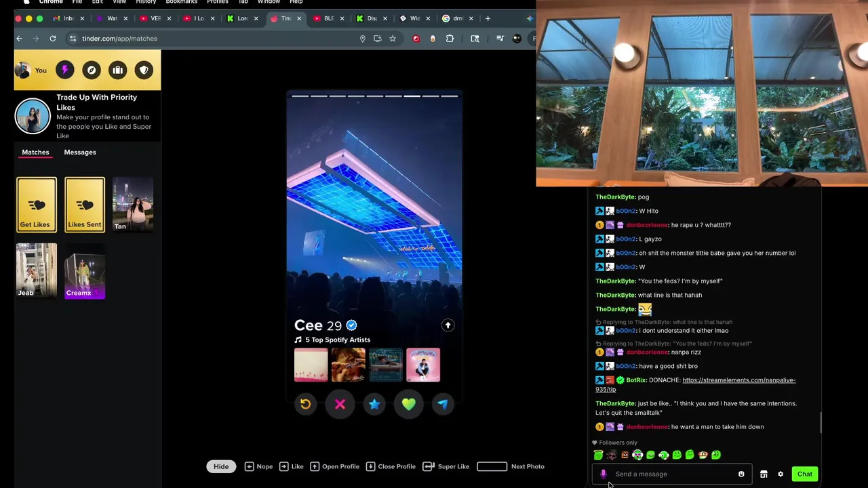Bookmark this page with star icon
Image resolution: width=868 pixels, height=488 pixels.
[392, 39]
